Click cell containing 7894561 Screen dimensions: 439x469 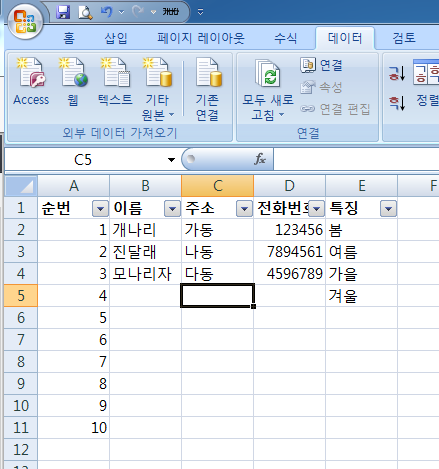click(290, 252)
